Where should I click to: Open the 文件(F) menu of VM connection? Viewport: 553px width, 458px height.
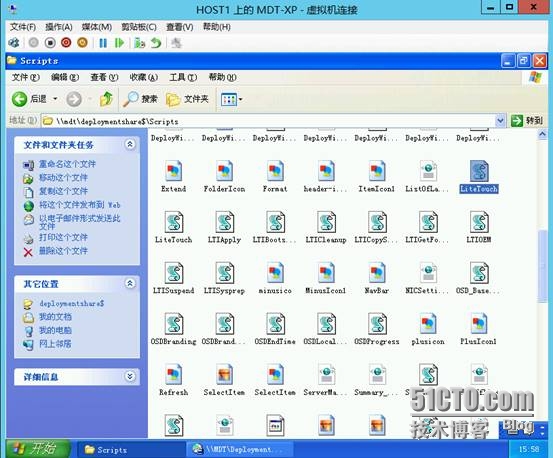(23, 27)
